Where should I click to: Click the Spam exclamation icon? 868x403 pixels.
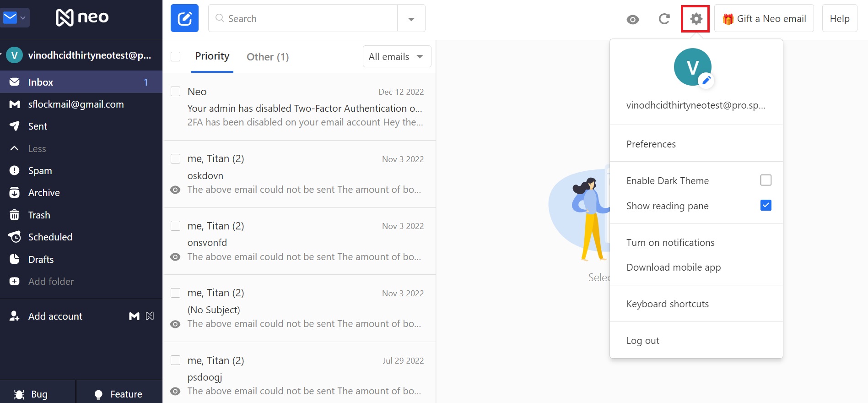point(15,170)
